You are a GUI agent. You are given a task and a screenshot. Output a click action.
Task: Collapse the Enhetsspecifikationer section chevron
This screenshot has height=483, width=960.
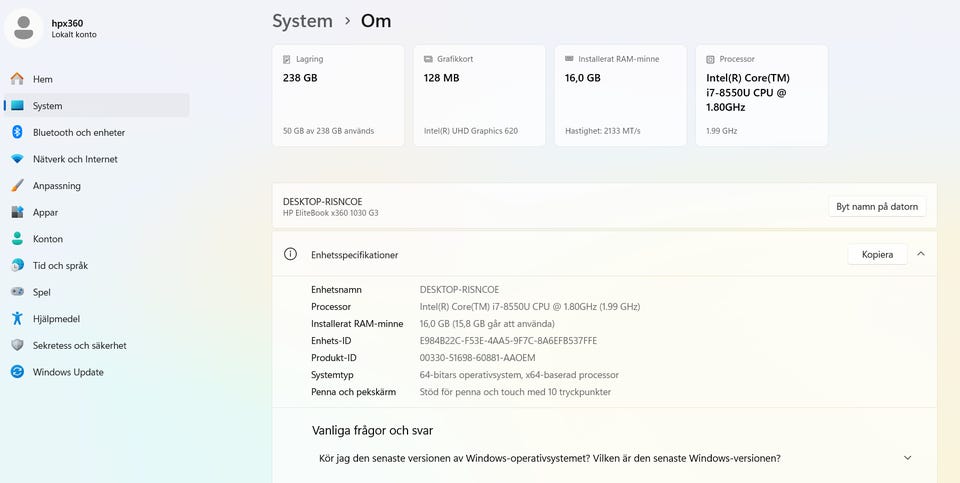(920, 254)
